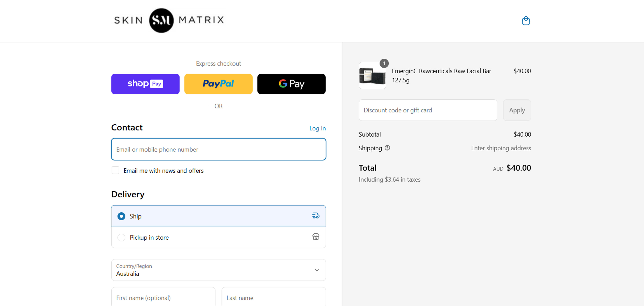Click Apply for the discount code
The image size is (644, 306).
517,110
